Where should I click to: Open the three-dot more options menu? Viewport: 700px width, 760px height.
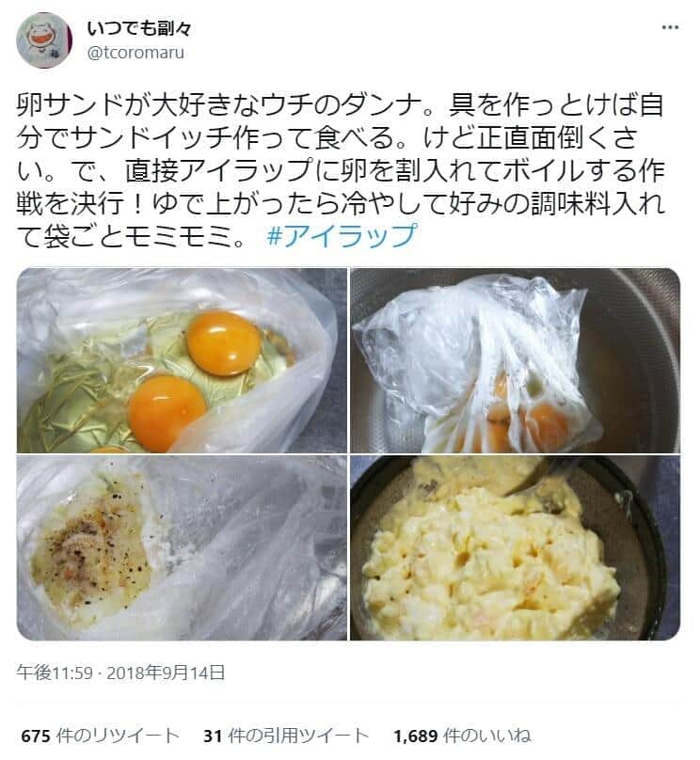(670, 27)
